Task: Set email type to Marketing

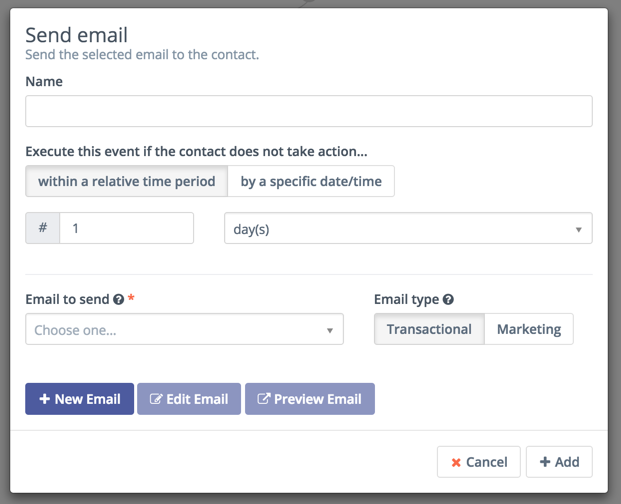Action: [x=528, y=329]
